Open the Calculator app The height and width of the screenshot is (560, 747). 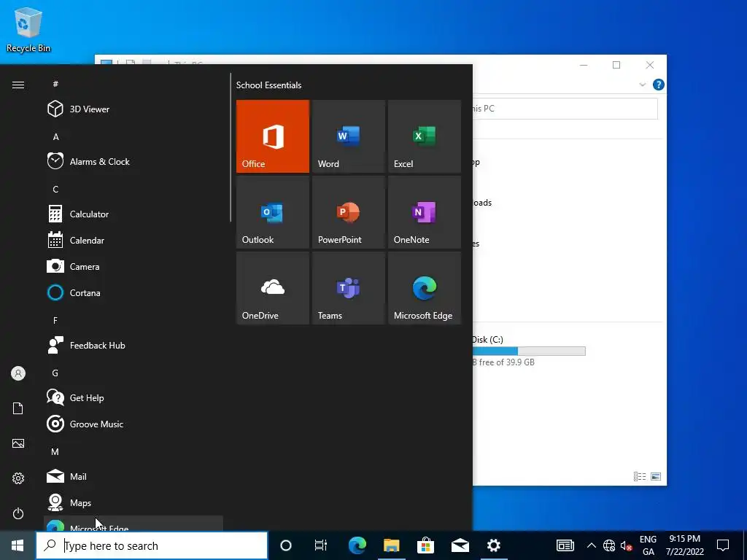[x=133, y=214]
